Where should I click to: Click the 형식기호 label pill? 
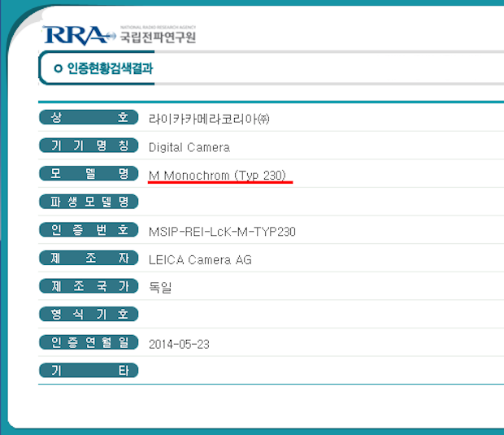[89, 314]
